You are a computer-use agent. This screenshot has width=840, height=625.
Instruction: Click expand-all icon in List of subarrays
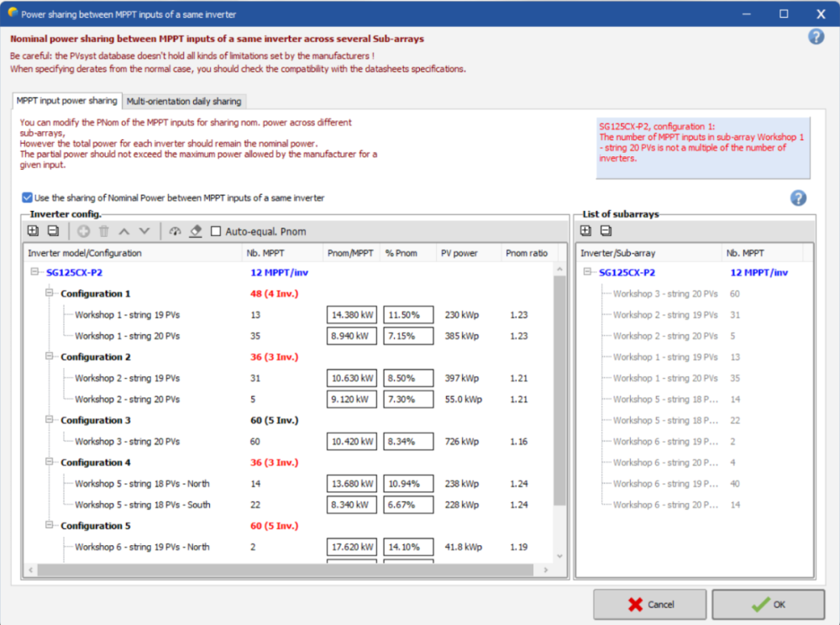click(585, 231)
